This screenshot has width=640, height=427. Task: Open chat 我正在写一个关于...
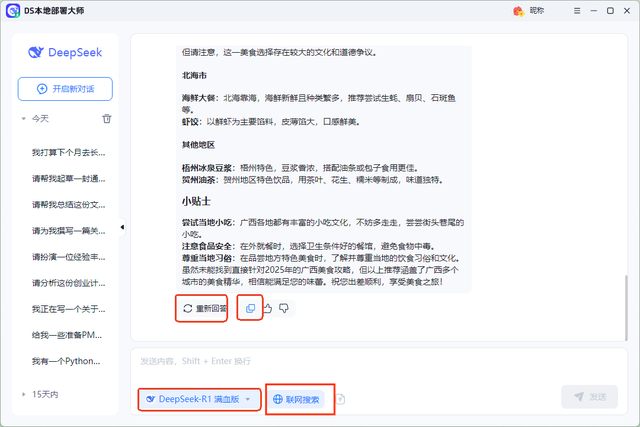69,309
